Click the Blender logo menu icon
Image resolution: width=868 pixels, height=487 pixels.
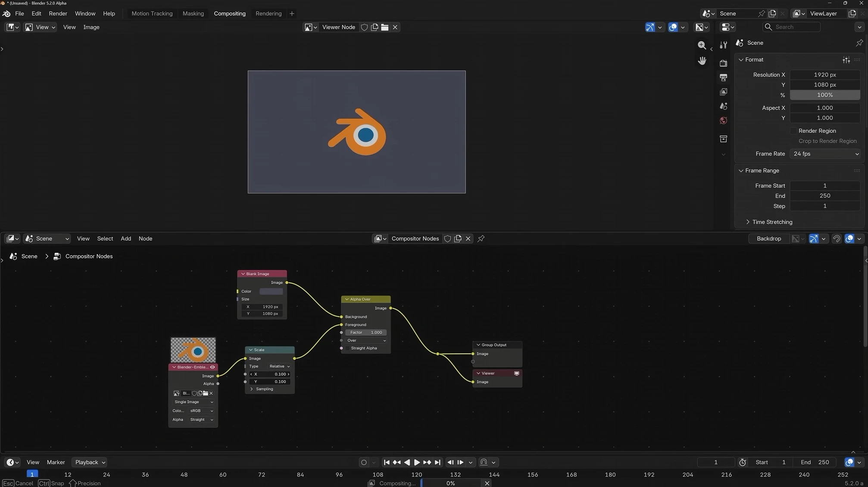[6, 13]
